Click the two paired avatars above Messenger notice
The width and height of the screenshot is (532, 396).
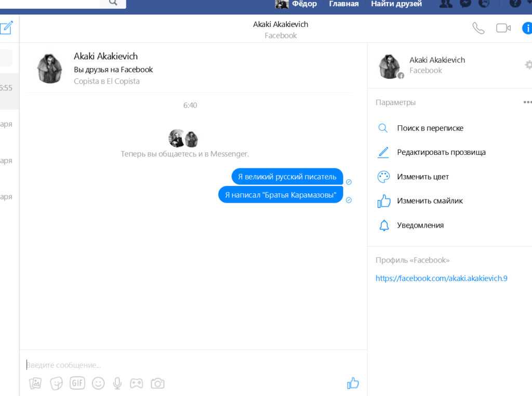point(183,138)
